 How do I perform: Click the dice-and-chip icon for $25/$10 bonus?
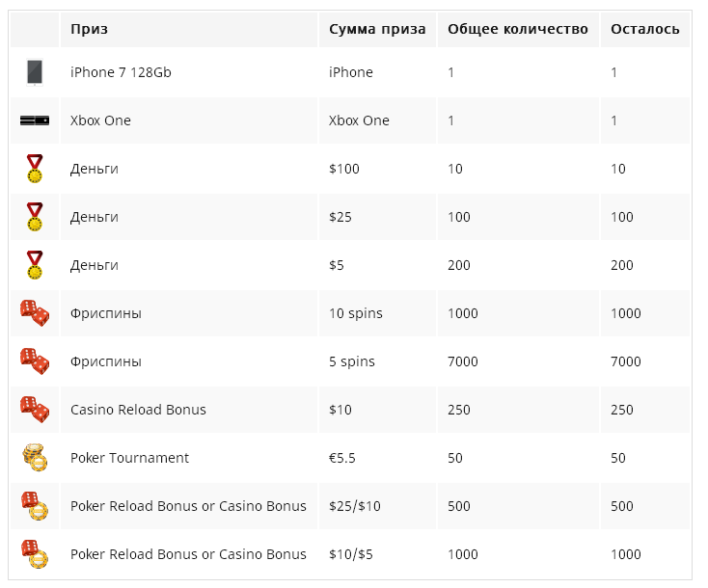pyautogui.click(x=35, y=506)
